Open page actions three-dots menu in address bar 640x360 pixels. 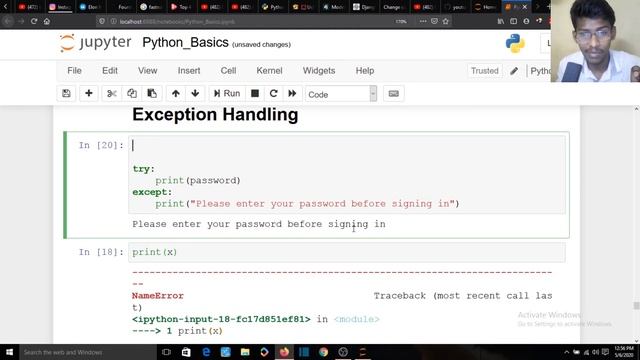[423, 21]
